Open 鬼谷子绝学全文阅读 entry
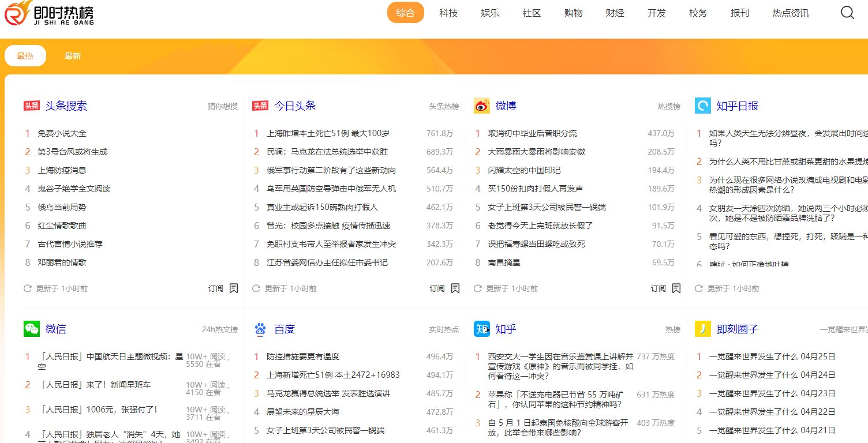Screen dimensions: 868x443 click(74, 189)
